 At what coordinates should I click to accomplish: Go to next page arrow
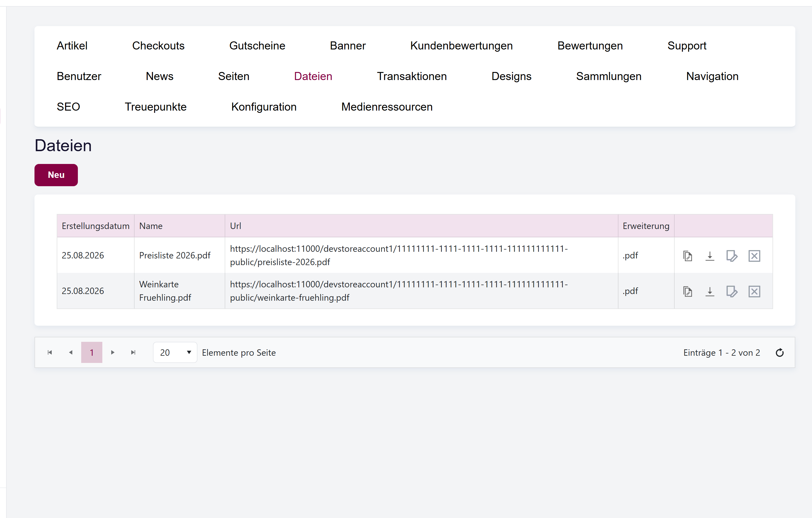coord(113,352)
